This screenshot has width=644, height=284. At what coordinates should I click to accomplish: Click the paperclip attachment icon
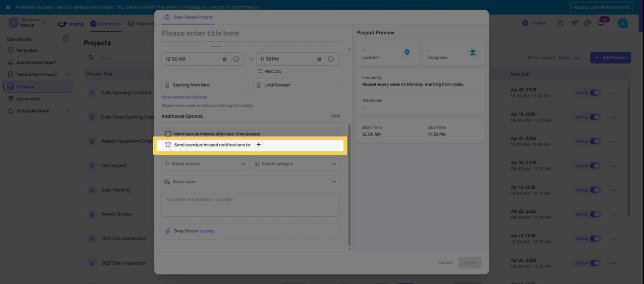point(167,231)
